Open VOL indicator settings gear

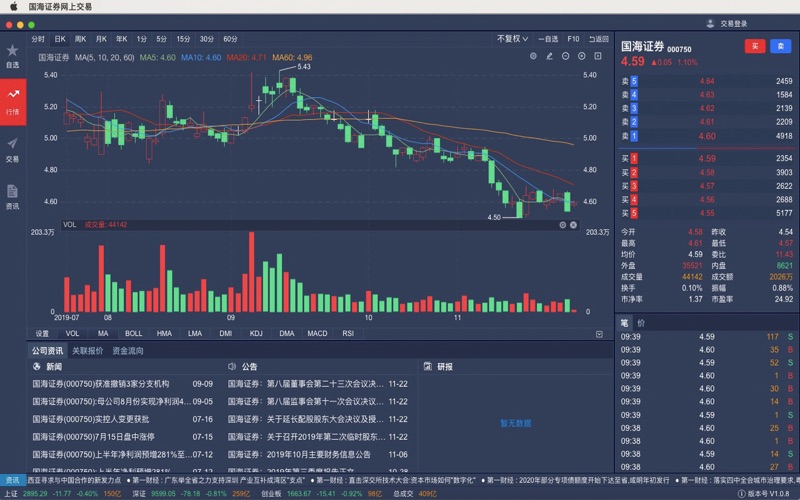pyautogui.click(x=562, y=225)
